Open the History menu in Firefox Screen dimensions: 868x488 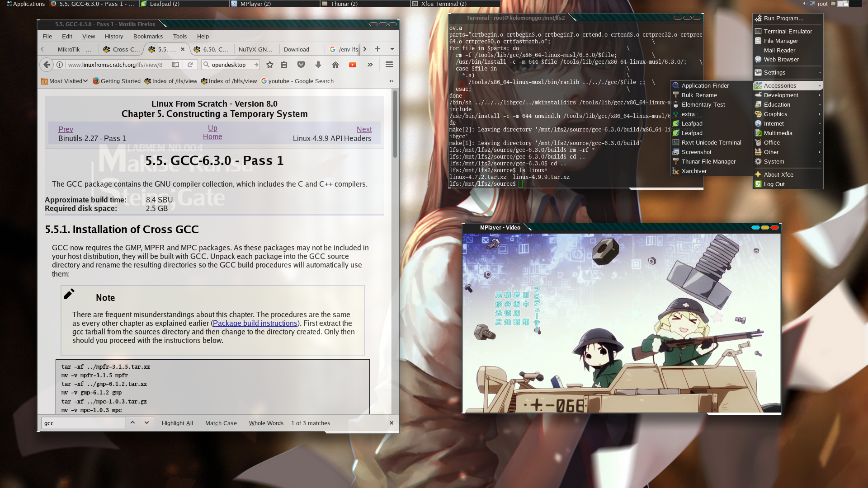tap(114, 36)
